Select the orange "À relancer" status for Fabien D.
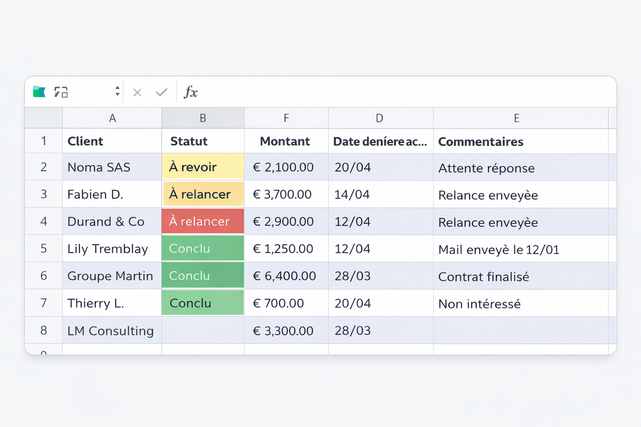 tap(202, 194)
